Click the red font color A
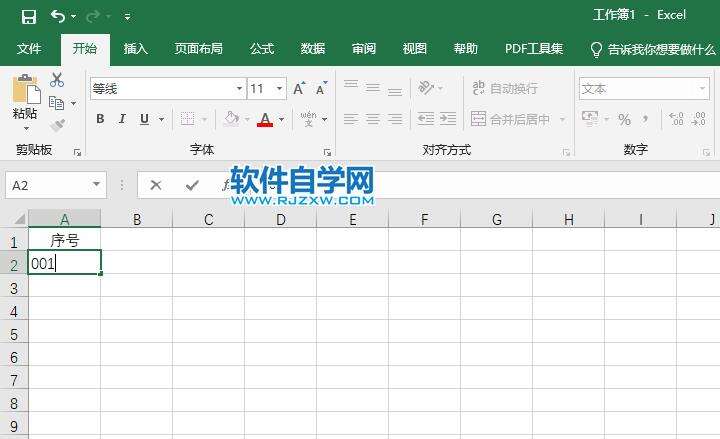The height and width of the screenshot is (439, 720). [265, 119]
